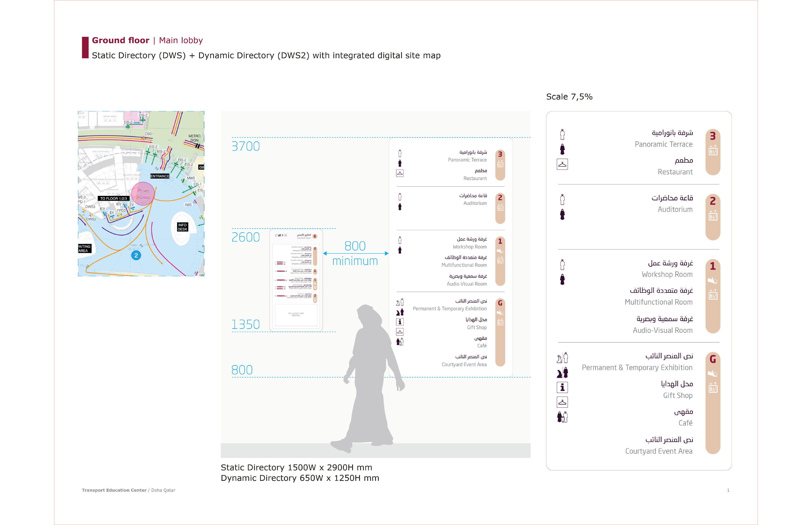Click the family restroom icon in large ground floor section
Image resolution: width=812 pixels, height=525 pixels.
tap(562, 417)
